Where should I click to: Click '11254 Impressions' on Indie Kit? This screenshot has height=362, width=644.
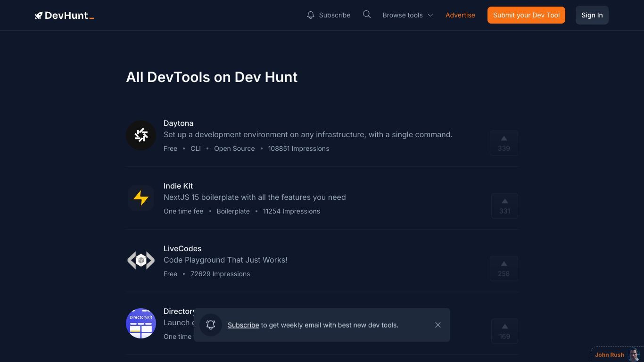pos(291,211)
